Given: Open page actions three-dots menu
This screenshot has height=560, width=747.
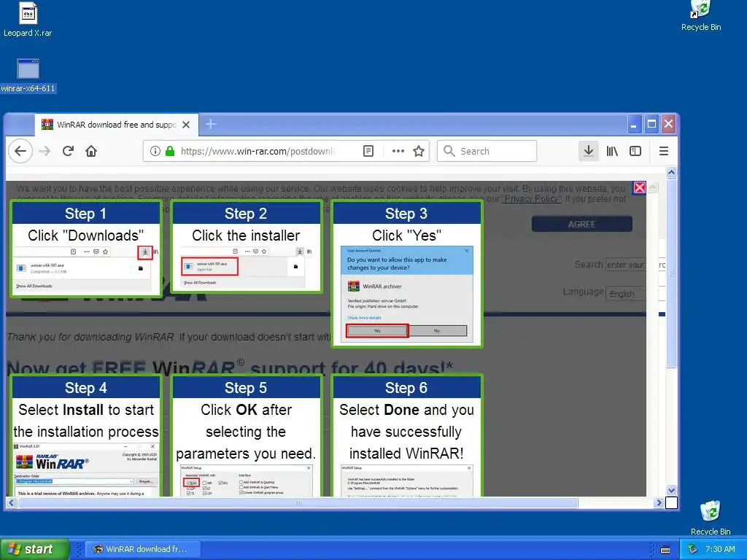Looking at the screenshot, I should click(x=398, y=152).
